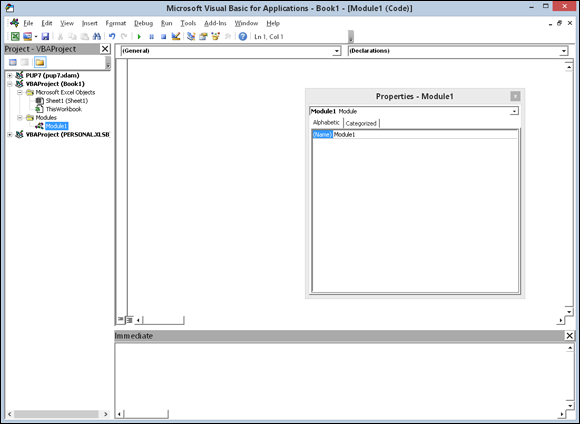Open the File menu

tap(28, 23)
